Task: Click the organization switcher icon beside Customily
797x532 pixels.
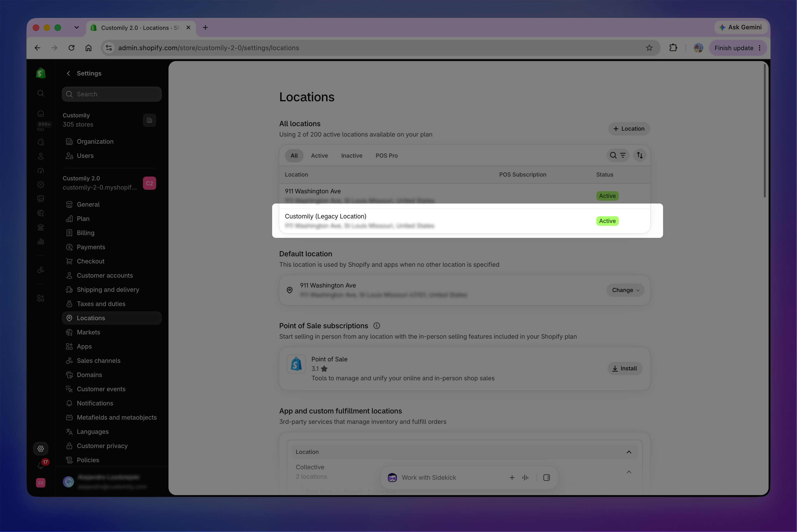Action: 149,120
